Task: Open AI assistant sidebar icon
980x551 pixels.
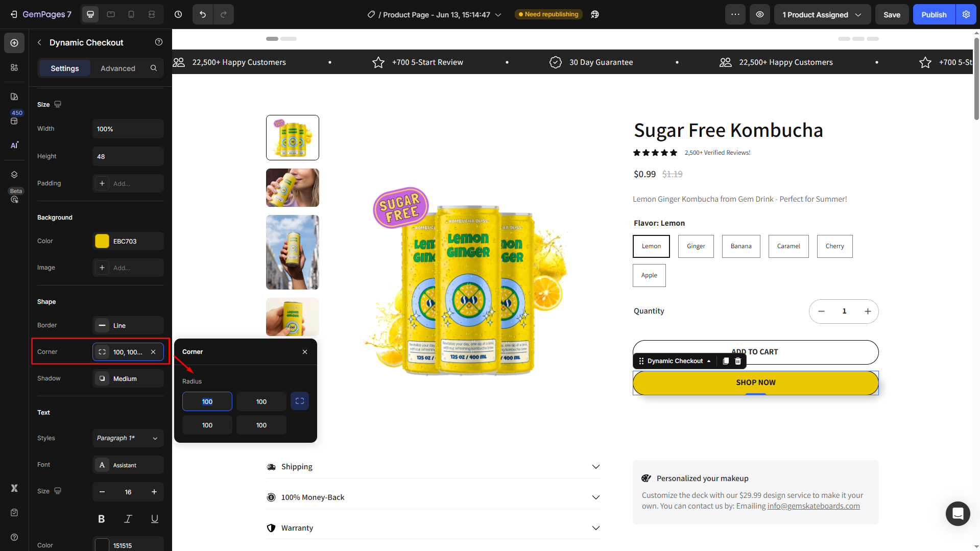Action: pyautogui.click(x=14, y=145)
